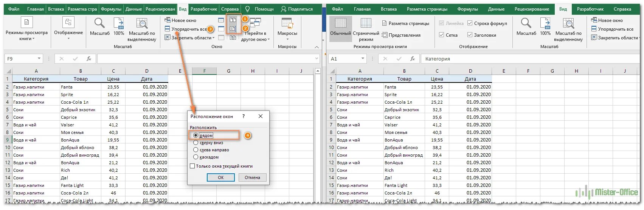Open Перейти в другое окно dropdown
The image size is (644, 210).
[256, 30]
